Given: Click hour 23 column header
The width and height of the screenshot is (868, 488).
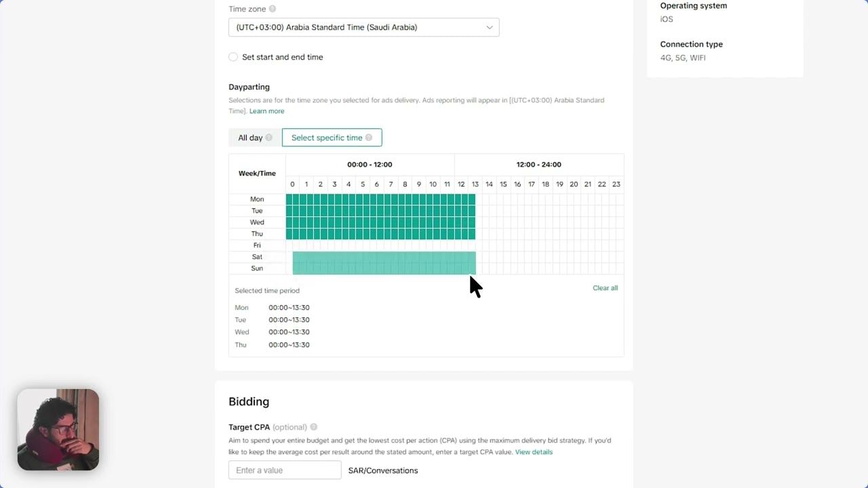Looking at the screenshot, I should 616,184.
